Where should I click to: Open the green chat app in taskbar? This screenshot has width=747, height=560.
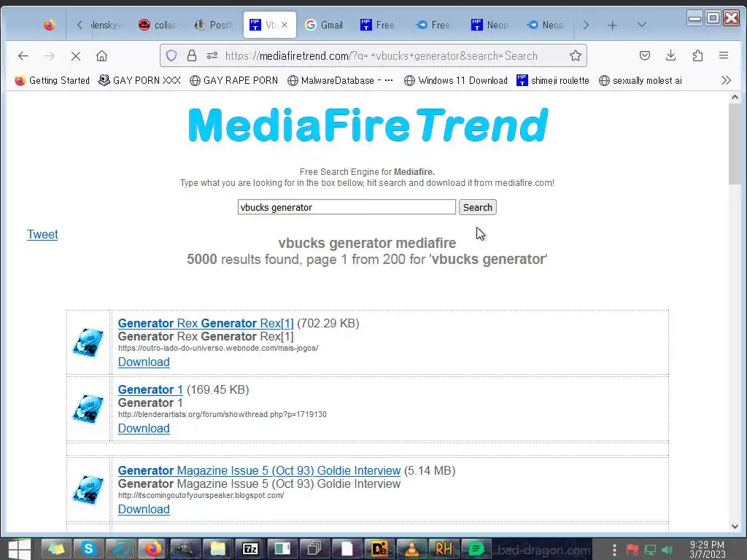[x=476, y=549]
